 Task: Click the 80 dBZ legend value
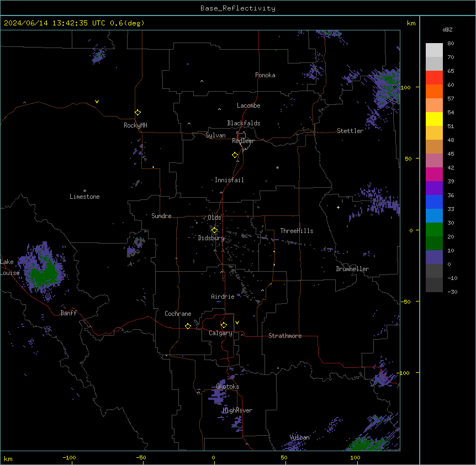tap(451, 44)
